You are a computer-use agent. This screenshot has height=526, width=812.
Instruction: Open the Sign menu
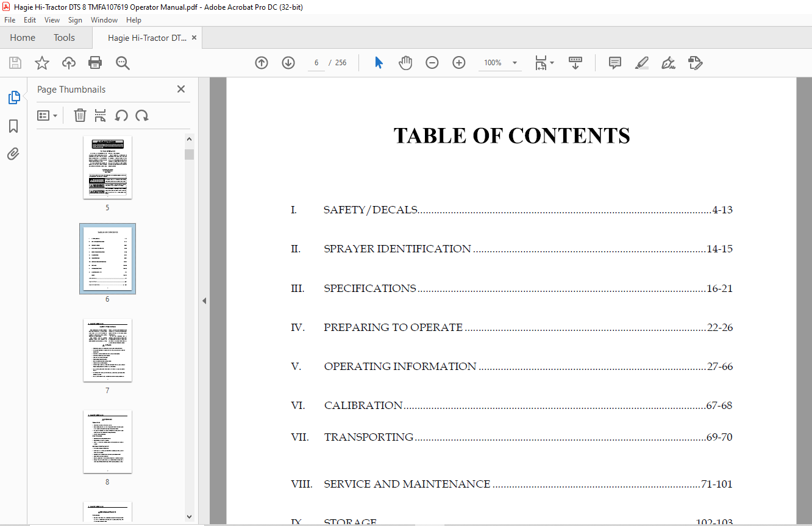click(x=75, y=20)
